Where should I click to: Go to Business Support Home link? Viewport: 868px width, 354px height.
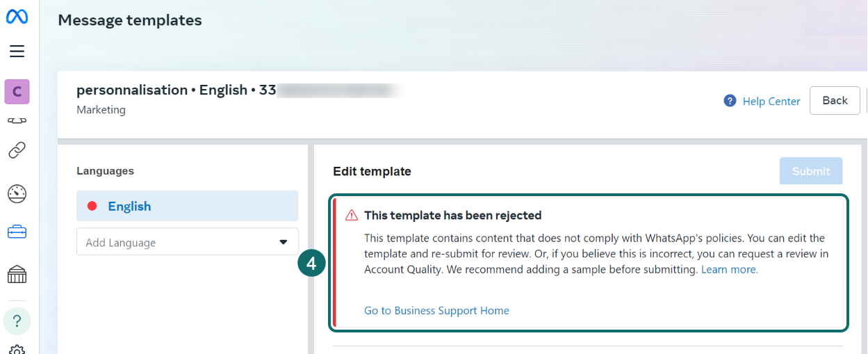click(x=436, y=311)
